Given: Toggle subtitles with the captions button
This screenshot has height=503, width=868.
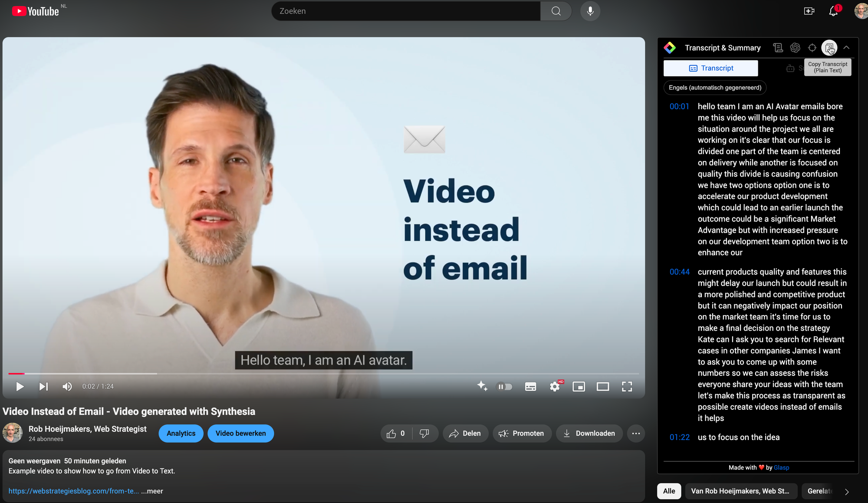Looking at the screenshot, I should coord(530,386).
